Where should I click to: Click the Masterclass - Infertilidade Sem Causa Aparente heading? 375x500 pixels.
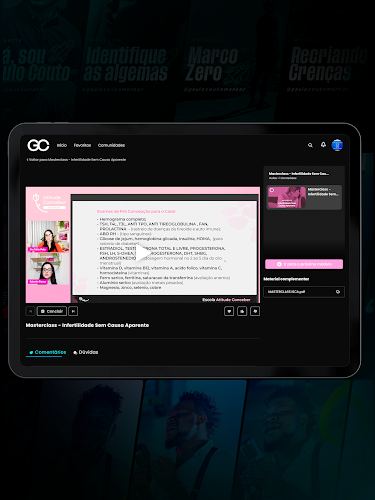tap(87, 325)
